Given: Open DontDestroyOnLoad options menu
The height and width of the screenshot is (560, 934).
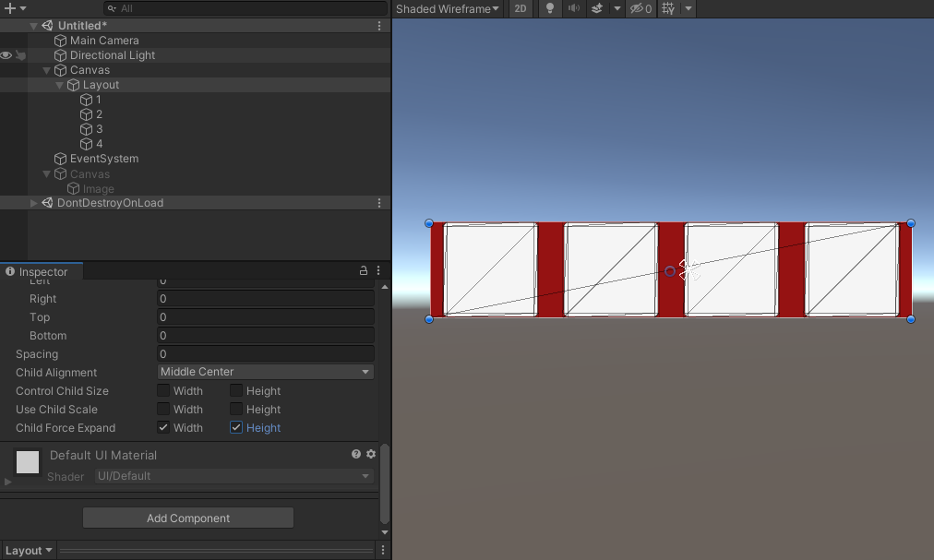Looking at the screenshot, I should [379, 203].
